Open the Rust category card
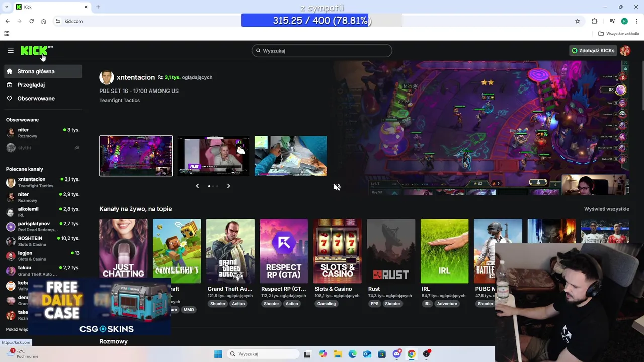This screenshot has height=362, width=644. pyautogui.click(x=391, y=251)
